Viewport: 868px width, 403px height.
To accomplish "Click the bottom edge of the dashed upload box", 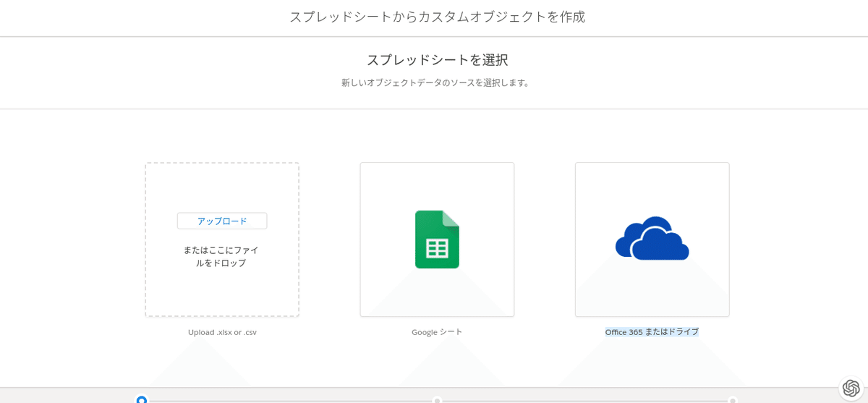I will [x=222, y=315].
